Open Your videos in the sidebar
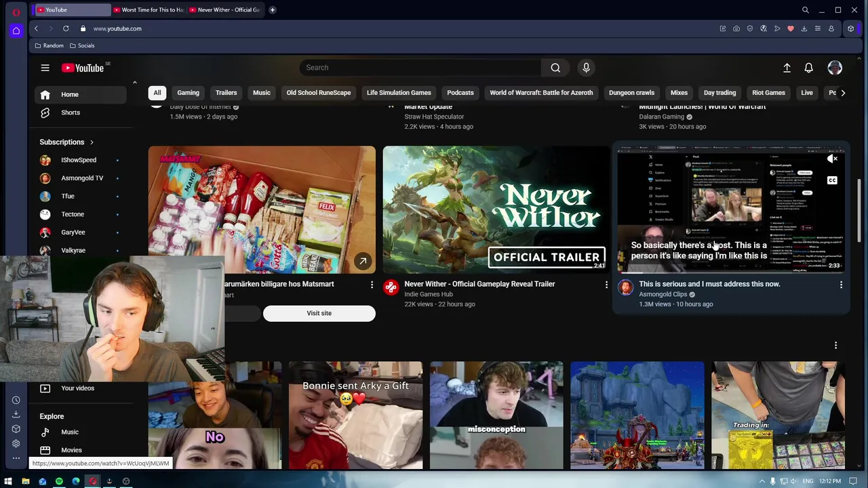Viewport: 868px width, 488px height. [x=80, y=388]
